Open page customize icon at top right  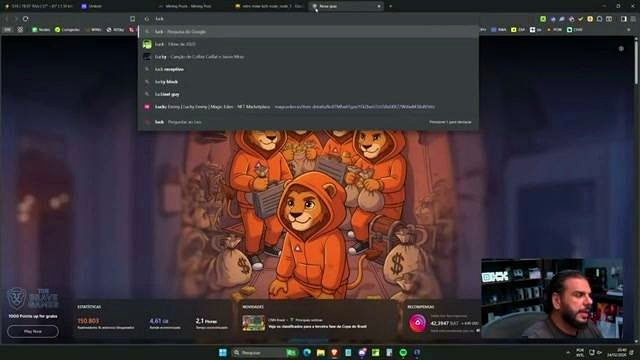point(621,49)
